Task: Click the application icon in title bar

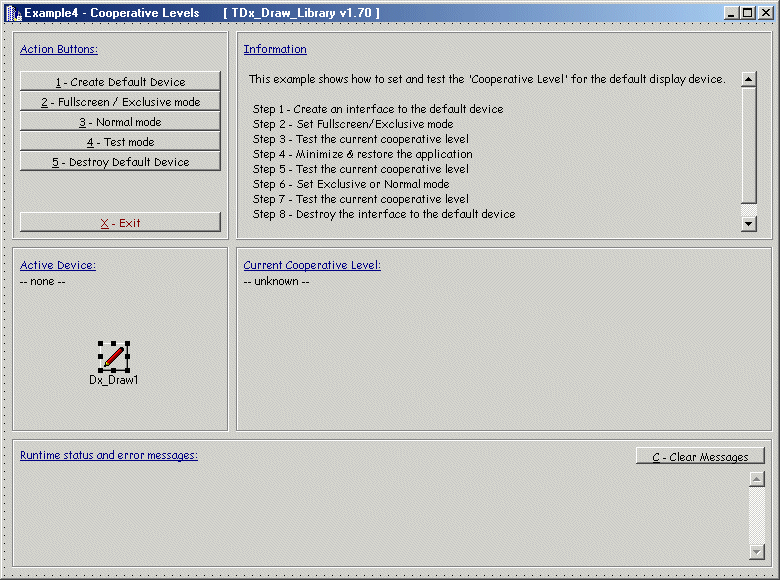Action: [x=13, y=13]
